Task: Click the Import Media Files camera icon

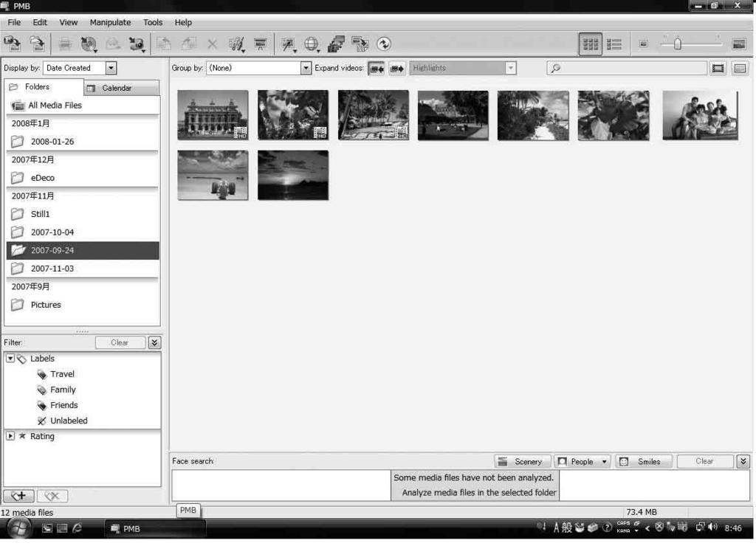Action: point(12,44)
